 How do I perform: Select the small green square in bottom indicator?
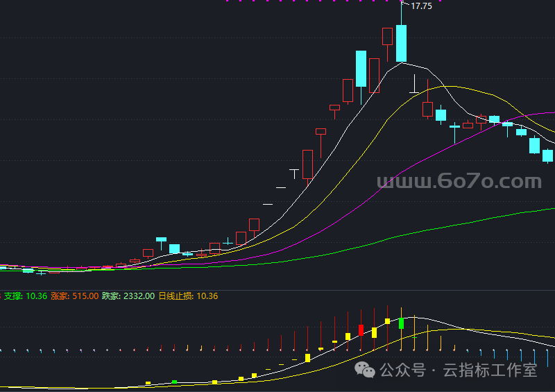coord(175,382)
